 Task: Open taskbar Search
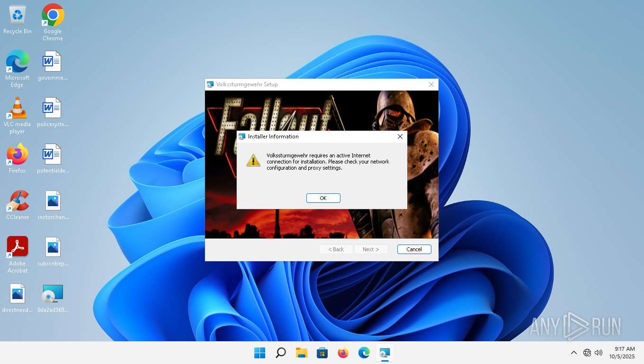(x=281, y=353)
